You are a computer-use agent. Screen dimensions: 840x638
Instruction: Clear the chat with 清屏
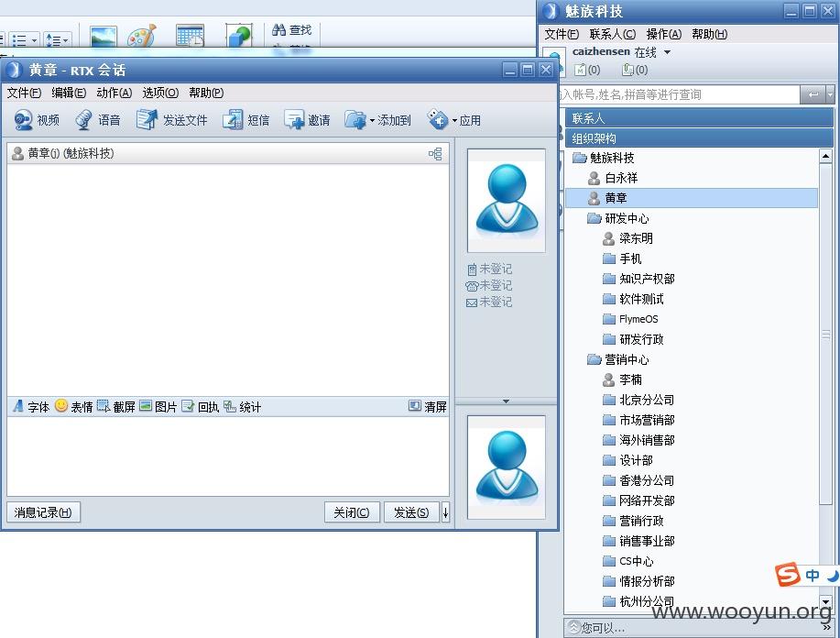428,406
